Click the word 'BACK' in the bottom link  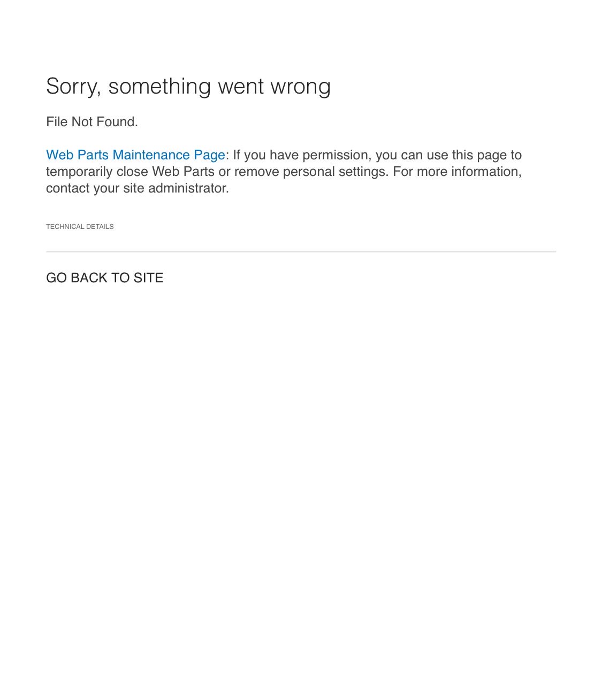pos(89,278)
